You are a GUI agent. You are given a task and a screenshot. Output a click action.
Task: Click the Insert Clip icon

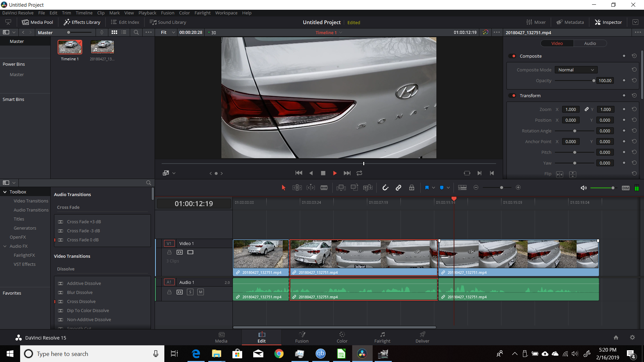pyautogui.click(x=341, y=188)
